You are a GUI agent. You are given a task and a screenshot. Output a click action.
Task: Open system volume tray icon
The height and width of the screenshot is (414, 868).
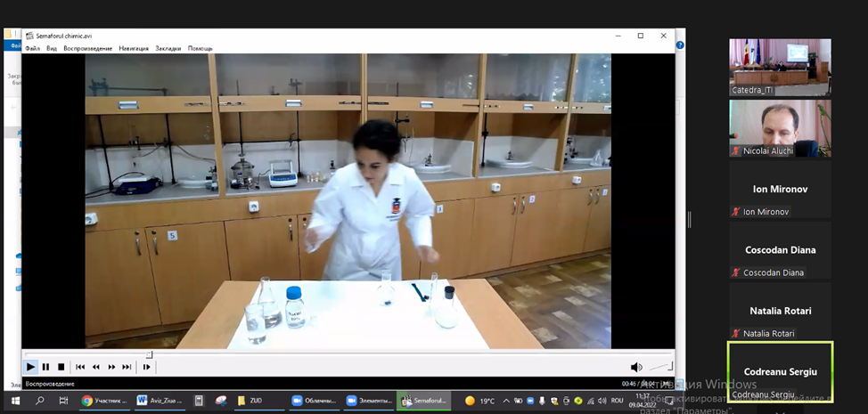[x=602, y=401]
